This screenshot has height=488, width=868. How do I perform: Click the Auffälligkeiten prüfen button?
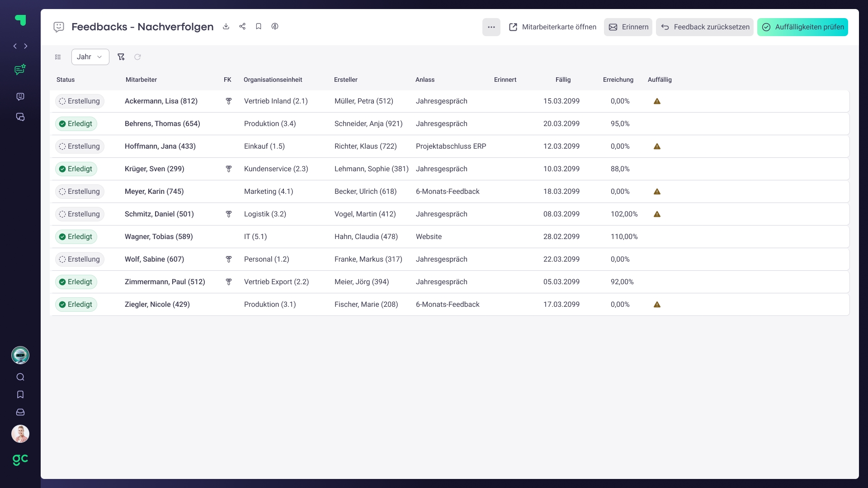[802, 27]
